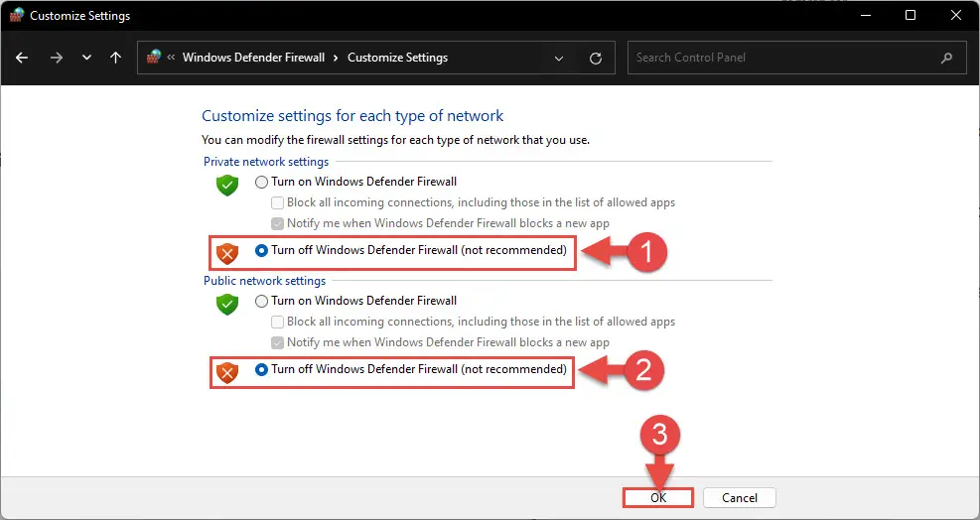Click the green shield in private settings
The image size is (980, 520).
coord(227,185)
